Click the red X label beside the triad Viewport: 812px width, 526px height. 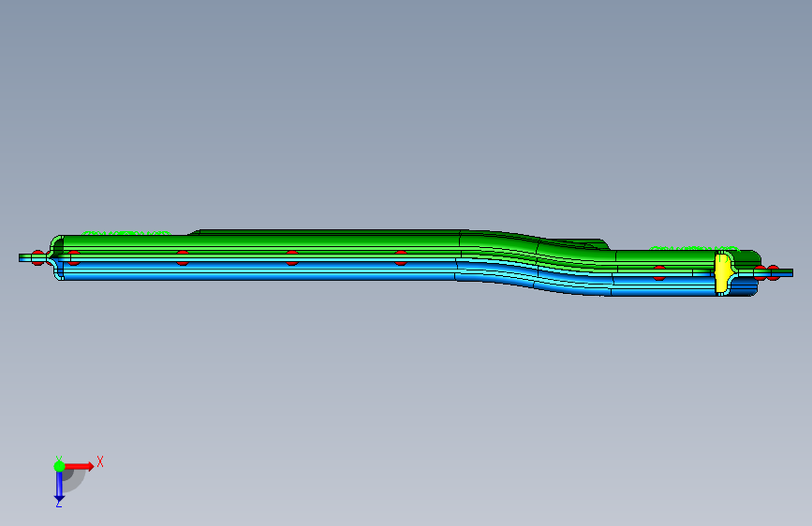pyautogui.click(x=100, y=461)
